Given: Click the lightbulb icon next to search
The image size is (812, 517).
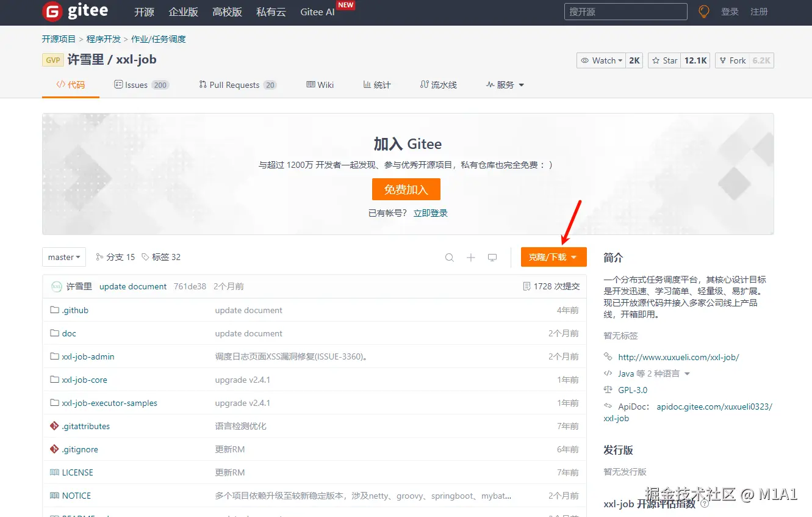Looking at the screenshot, I should (704, 11).
